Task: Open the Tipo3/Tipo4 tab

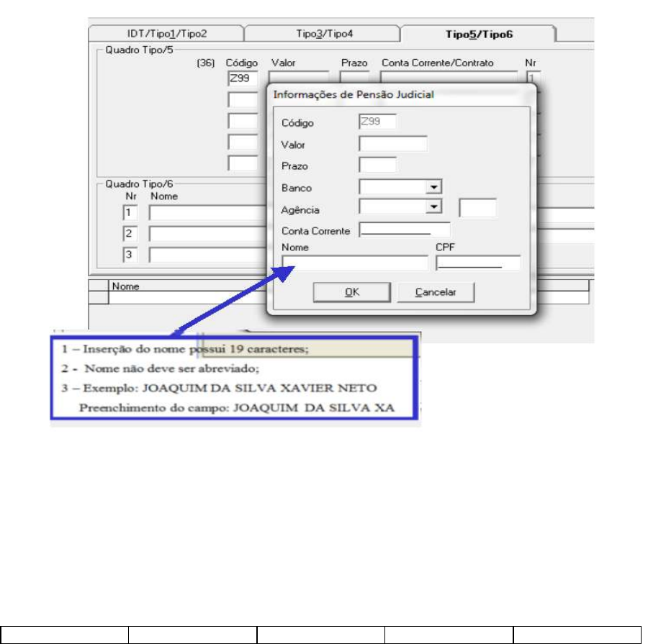Action: point(325,34)
